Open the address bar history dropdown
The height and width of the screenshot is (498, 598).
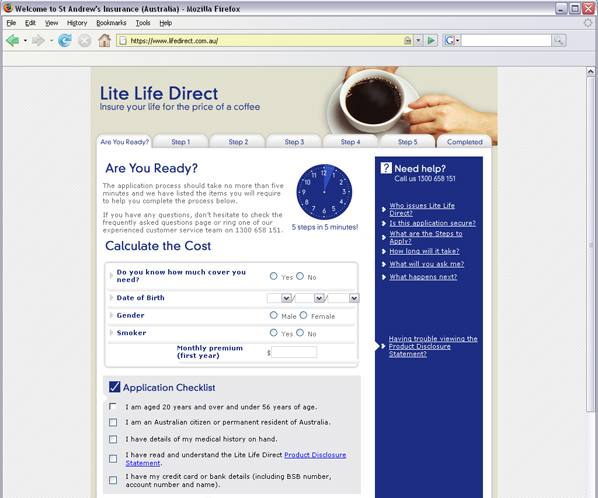(418, 40)
